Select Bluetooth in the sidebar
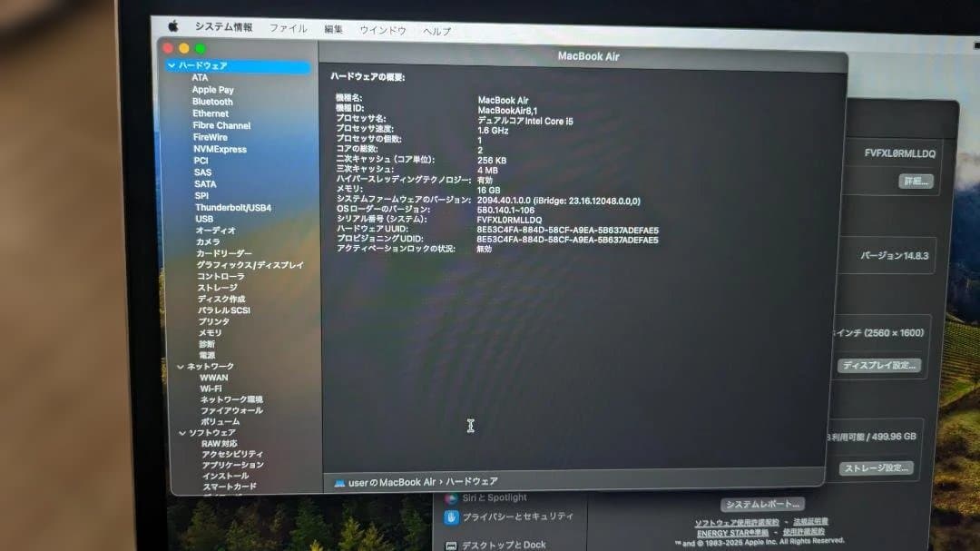The height and width of the screenshot is (551, 980). pos(212,101)
